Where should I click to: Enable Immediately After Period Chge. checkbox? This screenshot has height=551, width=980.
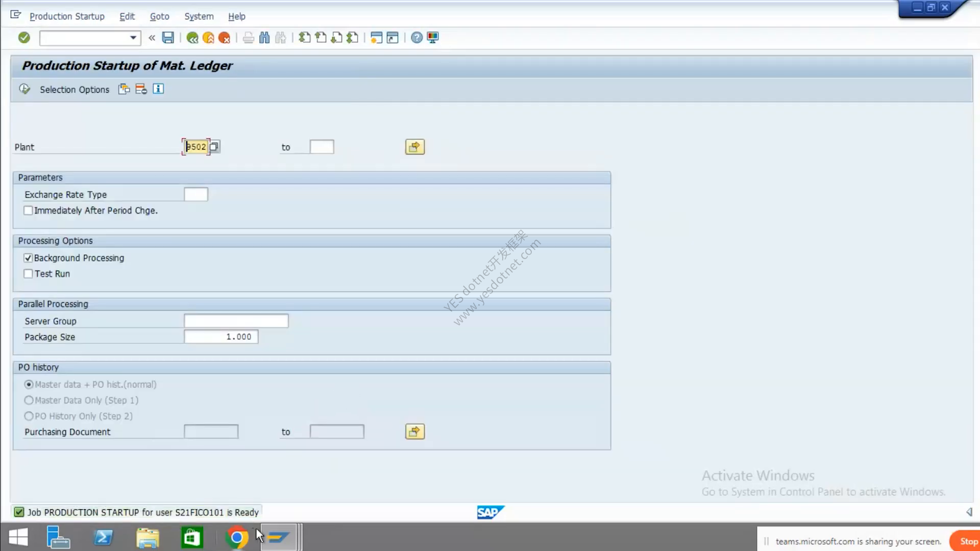pyautogui.click(x=28, y=211)
